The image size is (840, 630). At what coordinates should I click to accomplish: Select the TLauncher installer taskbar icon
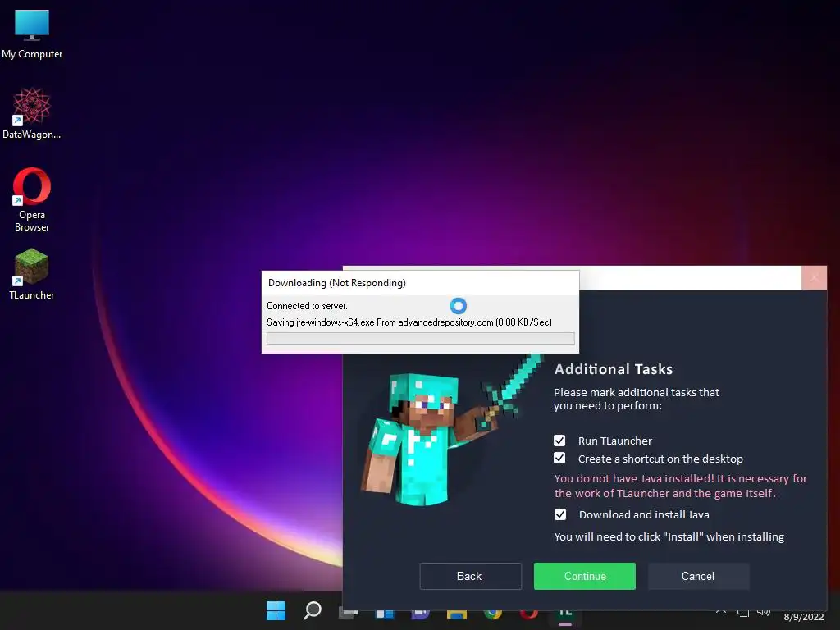tap(564, 614)
